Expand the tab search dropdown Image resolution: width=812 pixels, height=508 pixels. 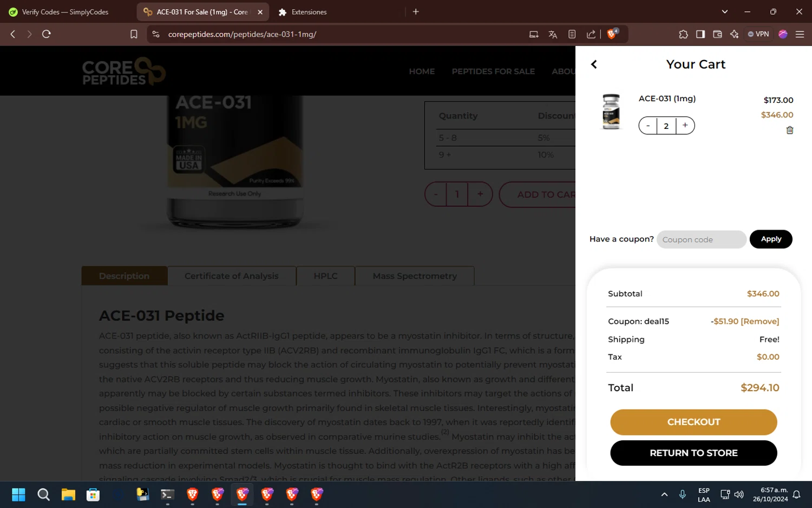click(x=725, y=12)
